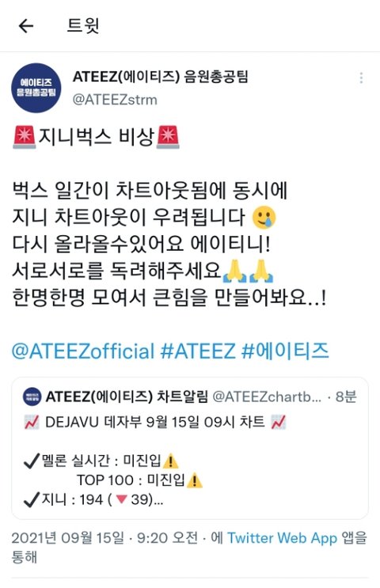This screenshot has width=380, height=588.
Task: Open the @ATEEZofficial mention link
Action: [x=83, y=351]
